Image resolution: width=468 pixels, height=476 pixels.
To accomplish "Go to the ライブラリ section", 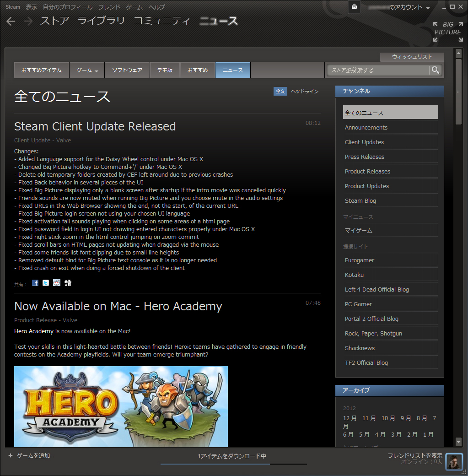I will click(102, 21).
